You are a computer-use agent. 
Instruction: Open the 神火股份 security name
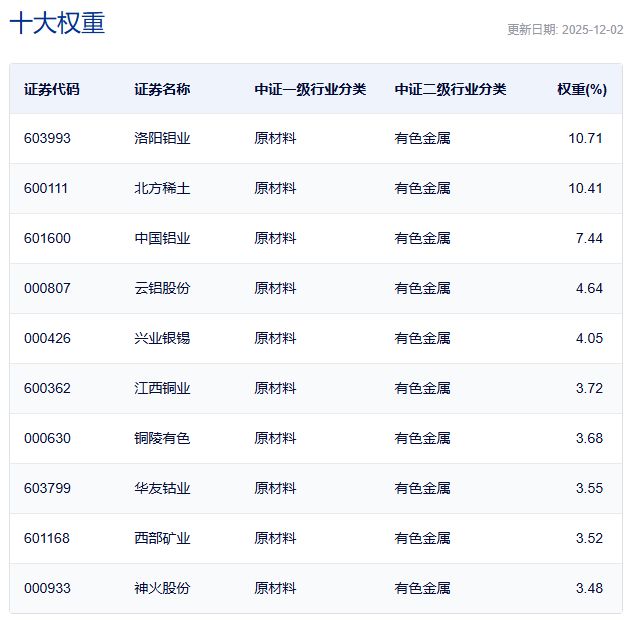[x=162, y=588]
